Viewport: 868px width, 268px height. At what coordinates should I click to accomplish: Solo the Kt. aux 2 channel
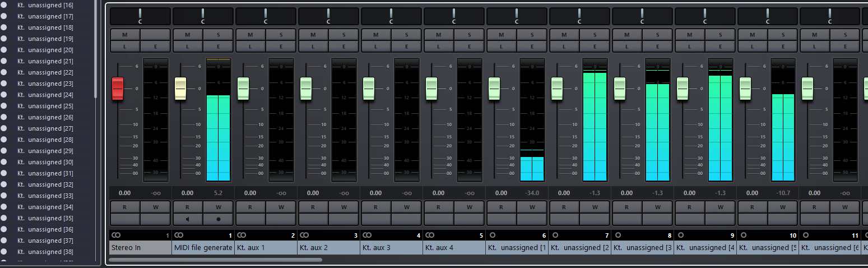pos(344,35)
